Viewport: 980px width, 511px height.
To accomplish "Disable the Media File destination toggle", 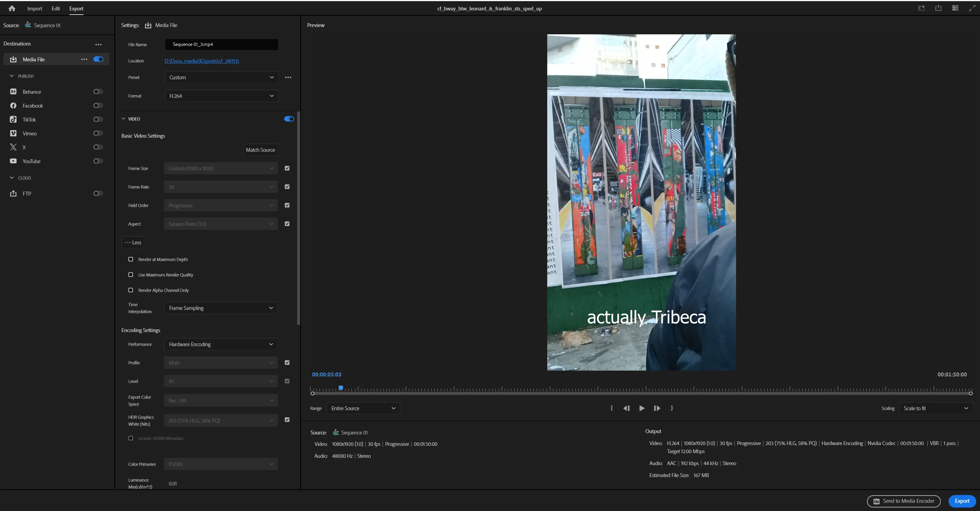I will tap(98, 59).
